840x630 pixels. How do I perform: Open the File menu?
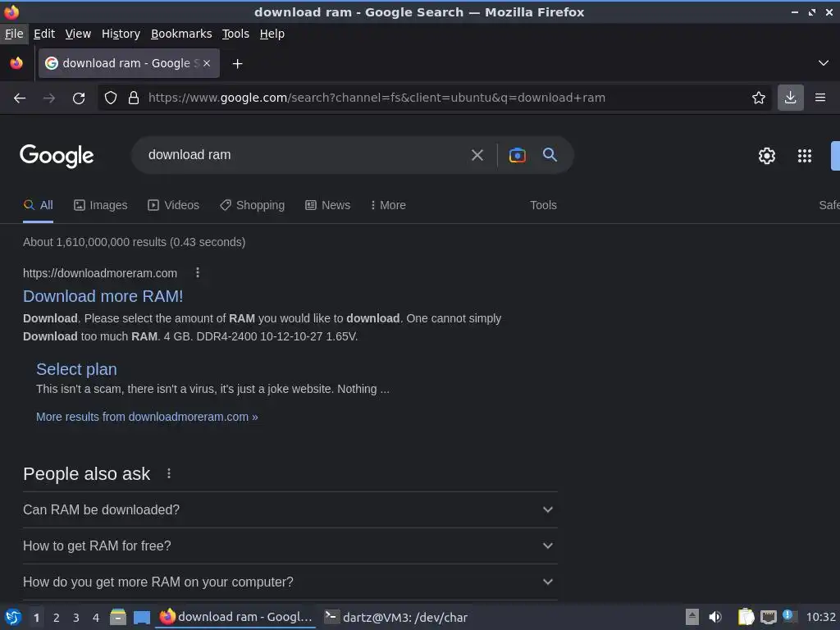[14, 34]
